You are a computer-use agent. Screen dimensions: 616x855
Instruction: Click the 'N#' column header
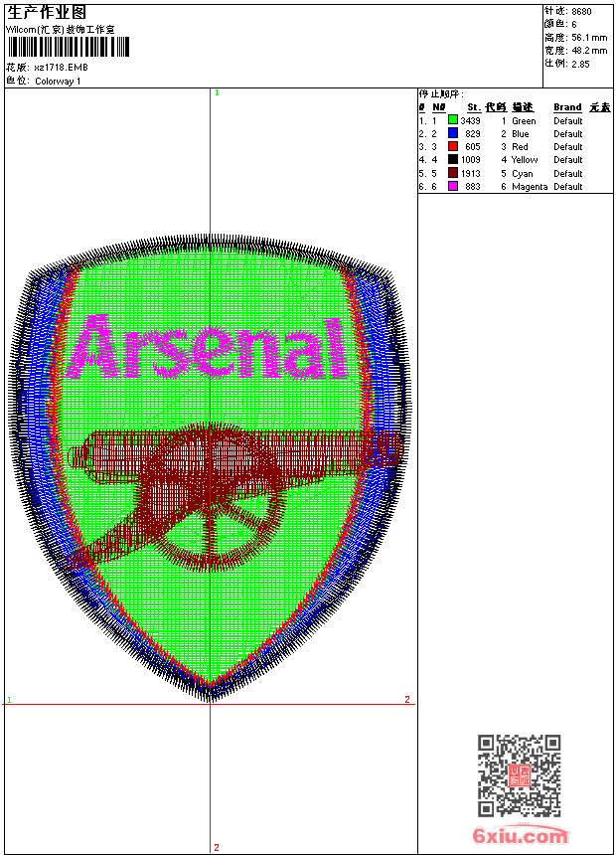pyautogui.click(x=439, y=107)
